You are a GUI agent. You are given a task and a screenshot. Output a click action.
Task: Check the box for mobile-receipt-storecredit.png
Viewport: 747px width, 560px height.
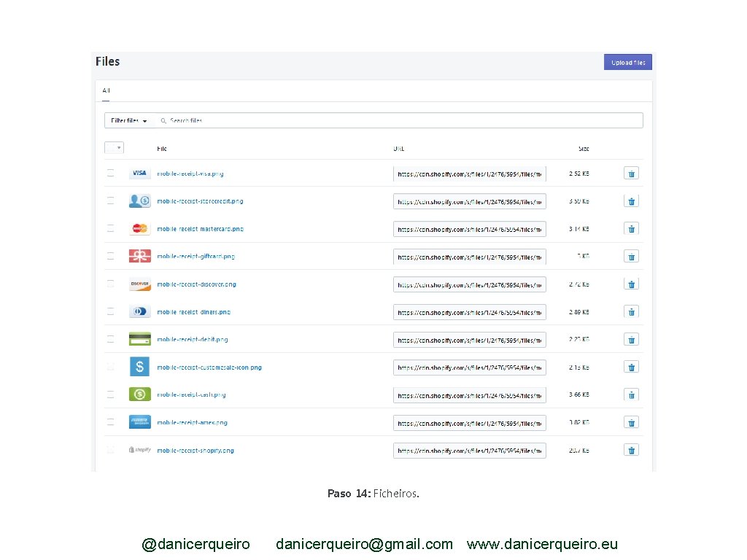111,201
